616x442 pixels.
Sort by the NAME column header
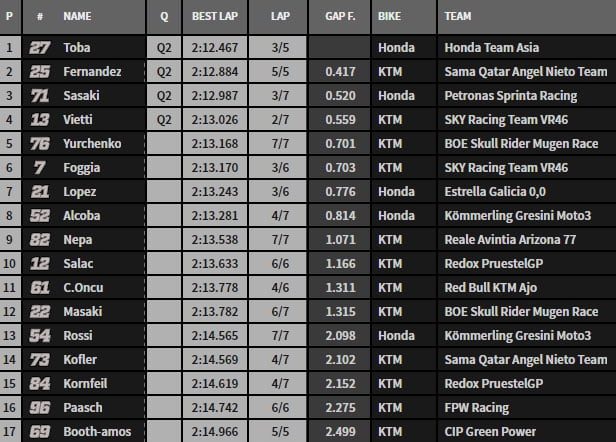click(x=77, y=17)
